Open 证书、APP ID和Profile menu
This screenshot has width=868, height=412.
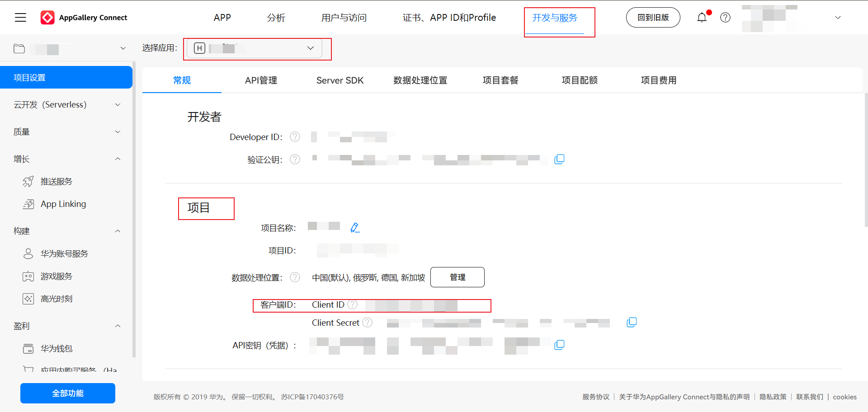(449, 18)
